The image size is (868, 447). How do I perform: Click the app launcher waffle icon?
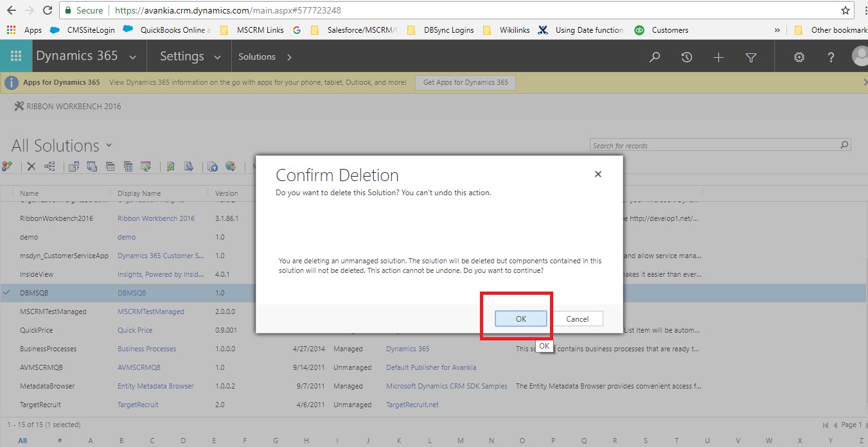[16, 57]
